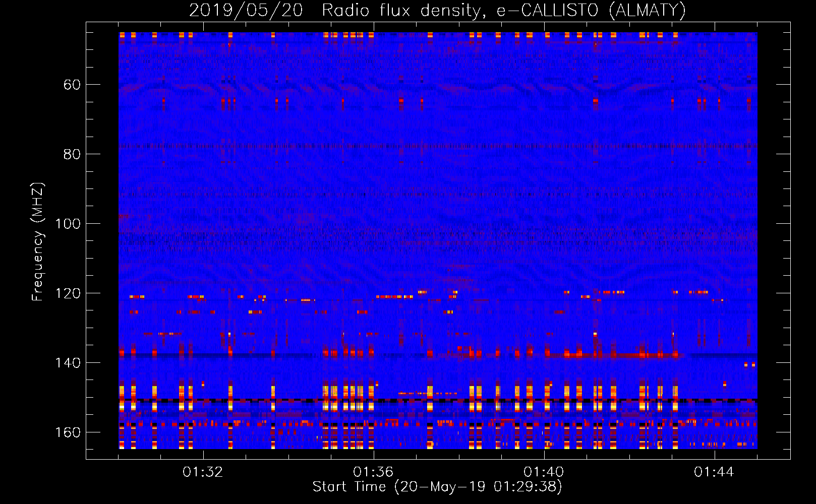Click the '60' frequency tick label
Image resolution: width=816 pixels, height=504 pixels.
coord(72,85)
